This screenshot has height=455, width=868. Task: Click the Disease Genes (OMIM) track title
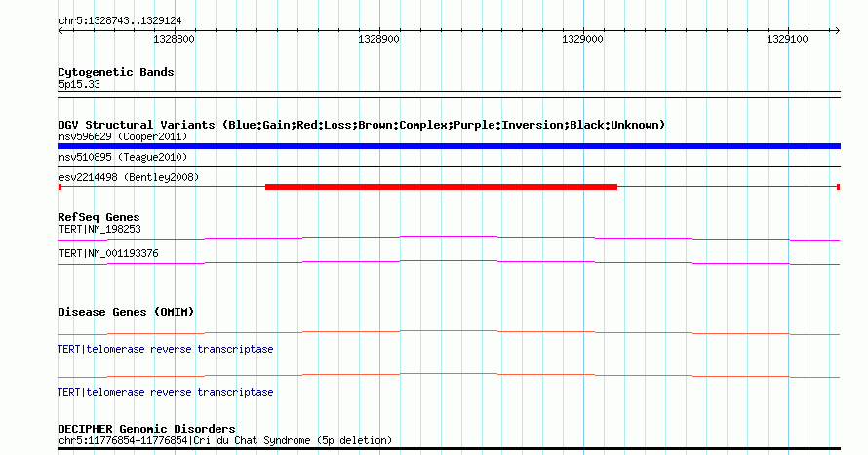tap(126, 312)
